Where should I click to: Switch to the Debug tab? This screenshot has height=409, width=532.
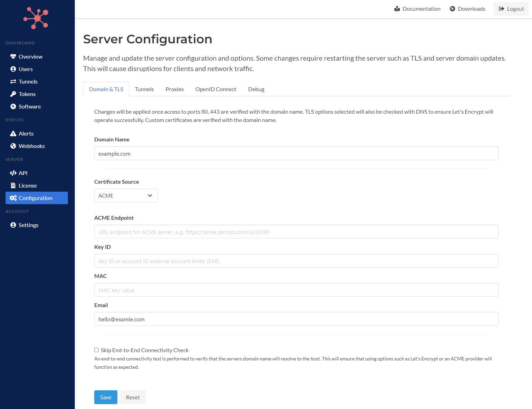click(x=256, y=89)
